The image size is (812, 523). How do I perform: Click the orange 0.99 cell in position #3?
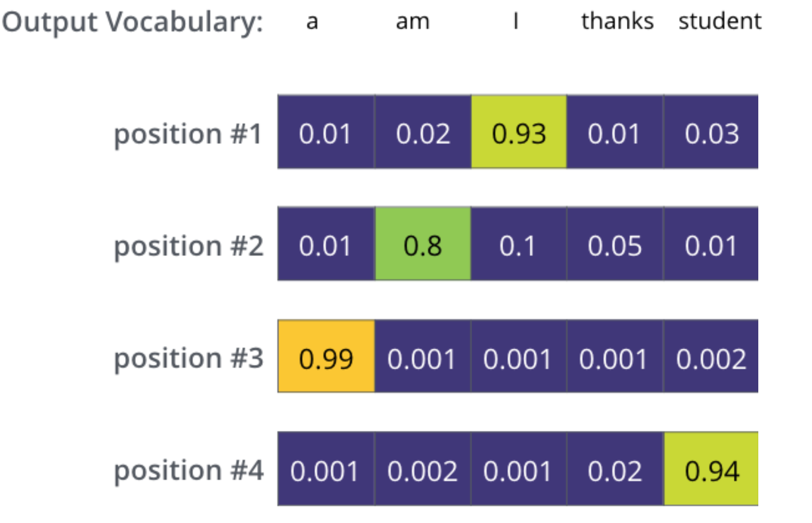(326, 357)
